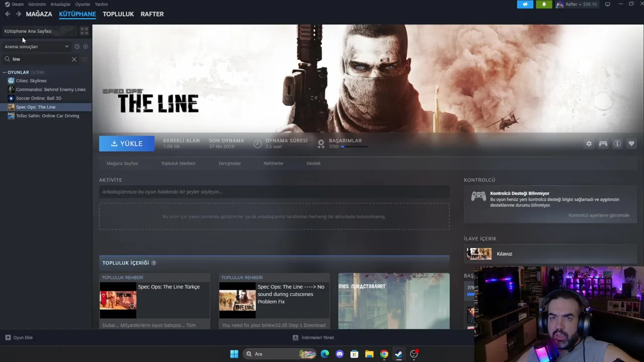Viewport: 644px width, 362px height.
Task: Open the grid view of collections
Action: tap(84, 31)
